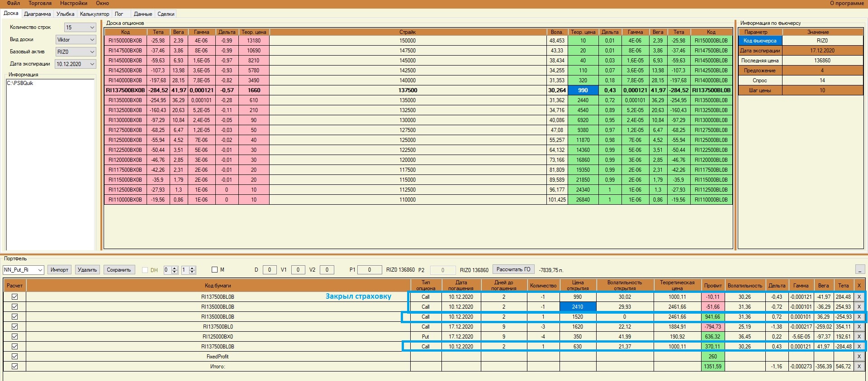This screenshot has height=381, width=868.
Task: Remove the row with profit -10,11
Action: tap(859, 297)
